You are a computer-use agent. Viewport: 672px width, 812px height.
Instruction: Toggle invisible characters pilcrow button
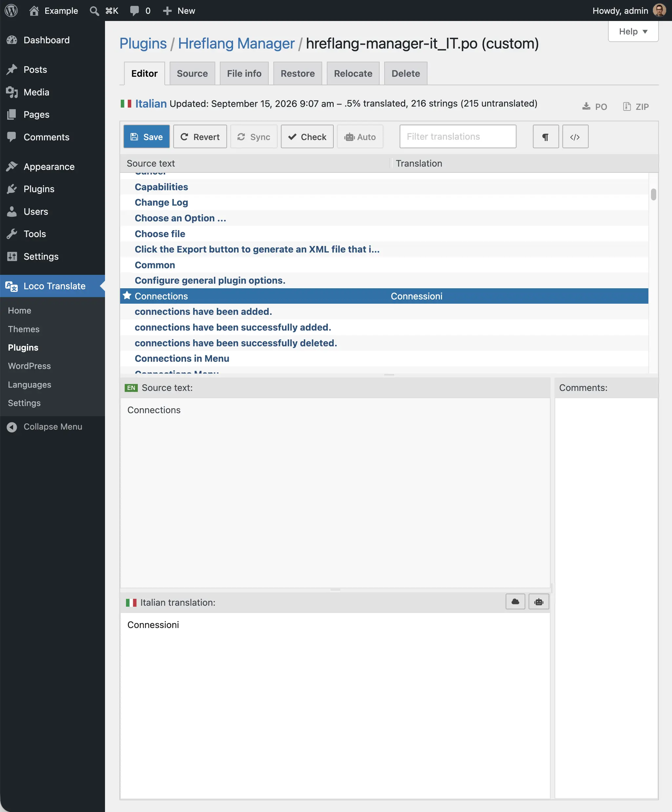(x=545, y=136)
